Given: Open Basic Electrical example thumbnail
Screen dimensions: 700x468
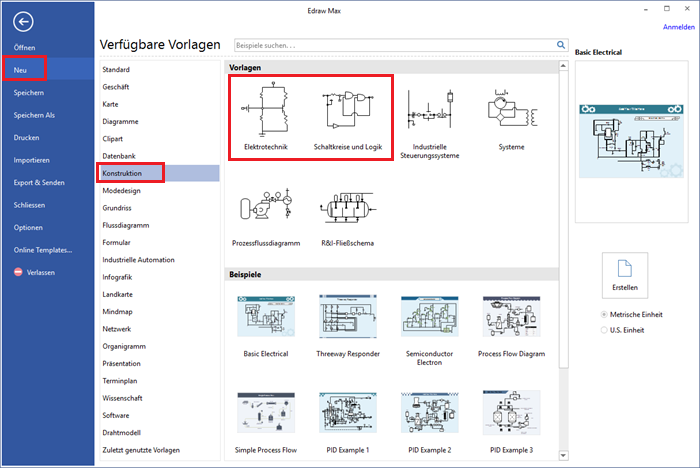Looking at the screenshot, I should click(x=266, y=316).
